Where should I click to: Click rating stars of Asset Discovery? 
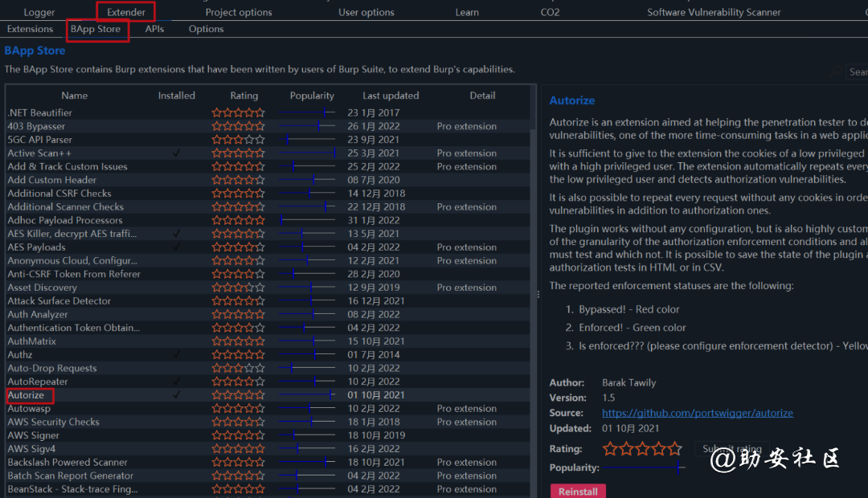(238, 288)
